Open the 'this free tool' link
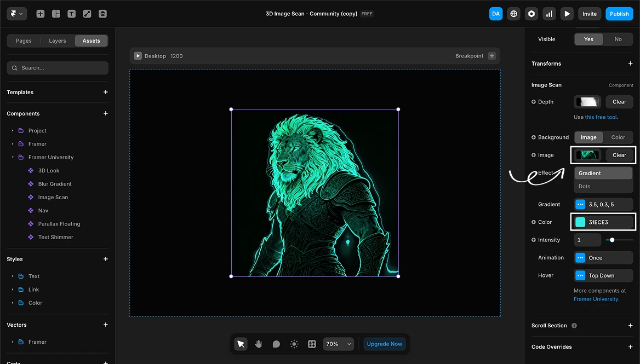640x364 pixels. tap(601, 117)
